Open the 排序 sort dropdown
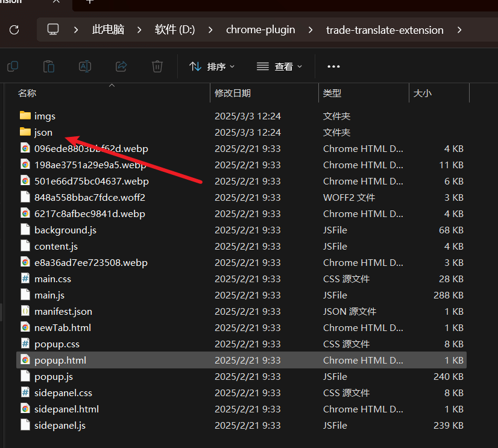The height and width of the screenshot is (448, 498). pos(212,66)
